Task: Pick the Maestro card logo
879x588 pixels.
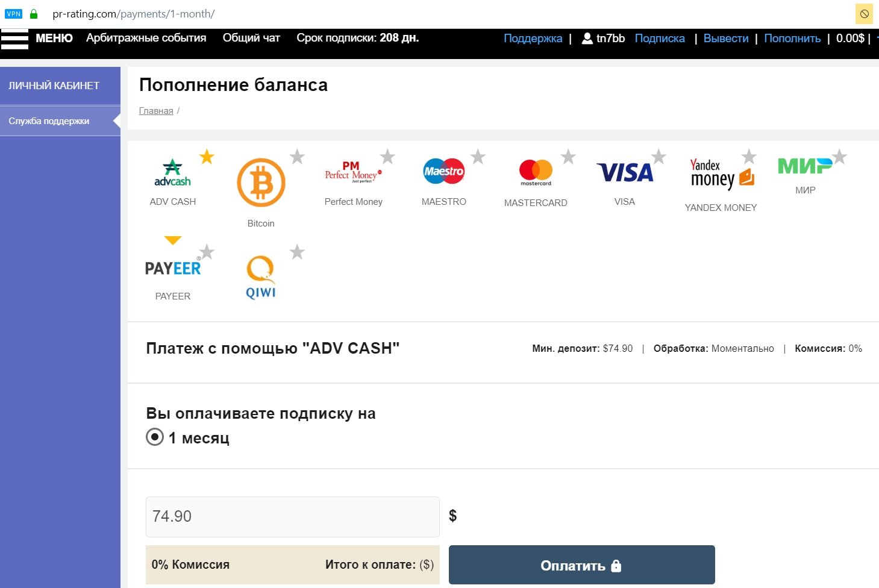Action: (x=444, y=171)
